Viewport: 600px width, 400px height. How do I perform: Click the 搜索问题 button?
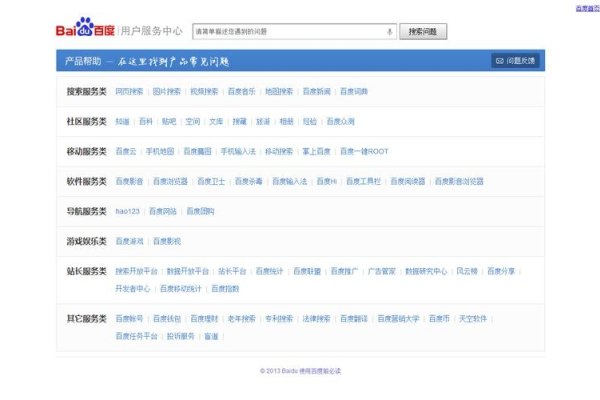click(423, 31)
